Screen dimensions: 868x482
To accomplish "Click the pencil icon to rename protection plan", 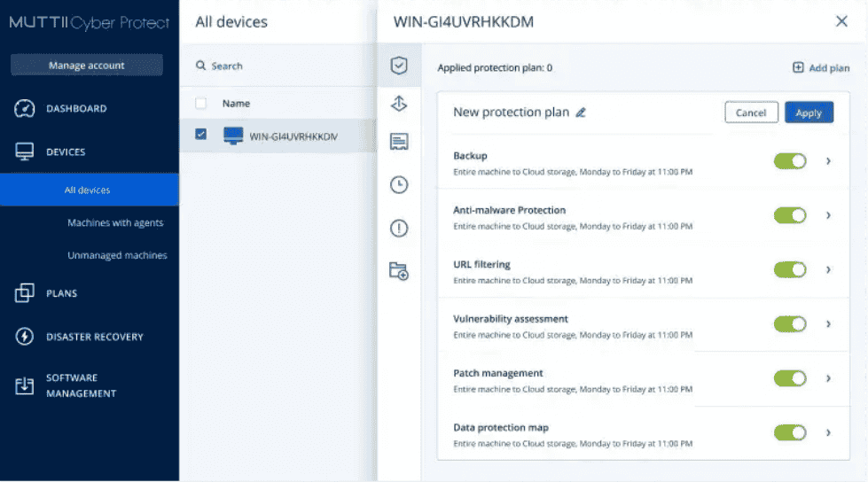I will coord(581,113).
